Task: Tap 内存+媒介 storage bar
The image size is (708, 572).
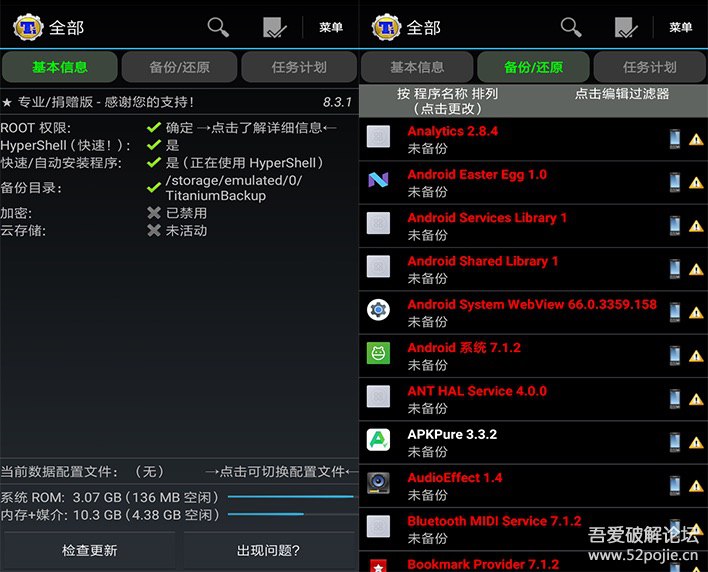Action: click(x=291, y=514)
